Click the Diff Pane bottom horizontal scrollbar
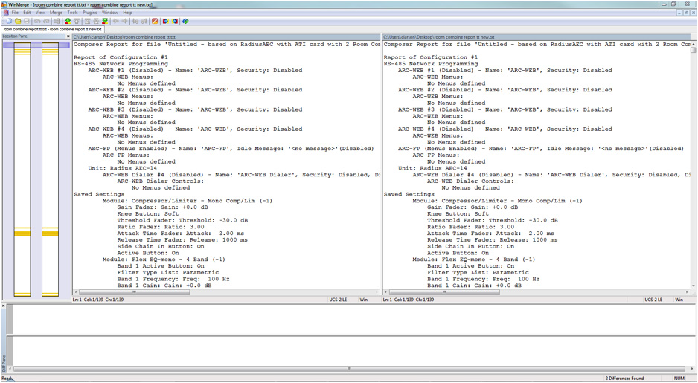 tap(349, 369)
